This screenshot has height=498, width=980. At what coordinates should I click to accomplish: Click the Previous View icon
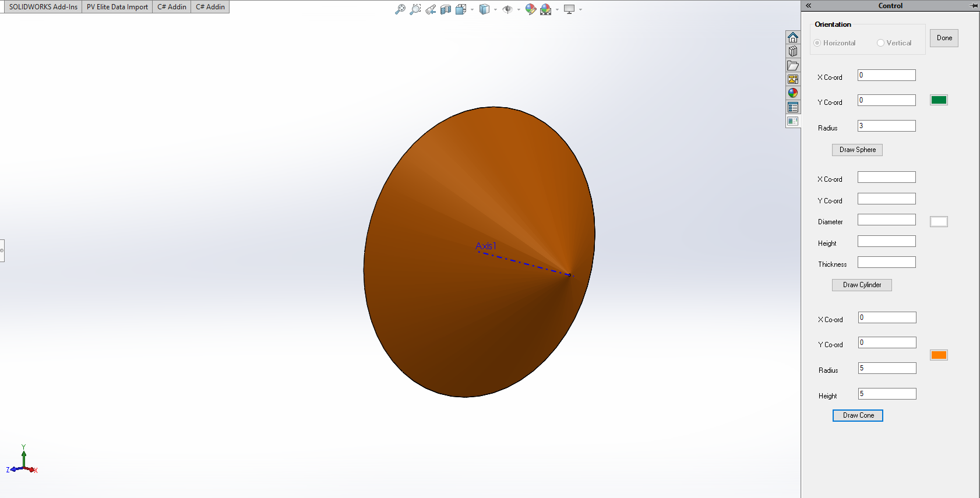(431, 9)
